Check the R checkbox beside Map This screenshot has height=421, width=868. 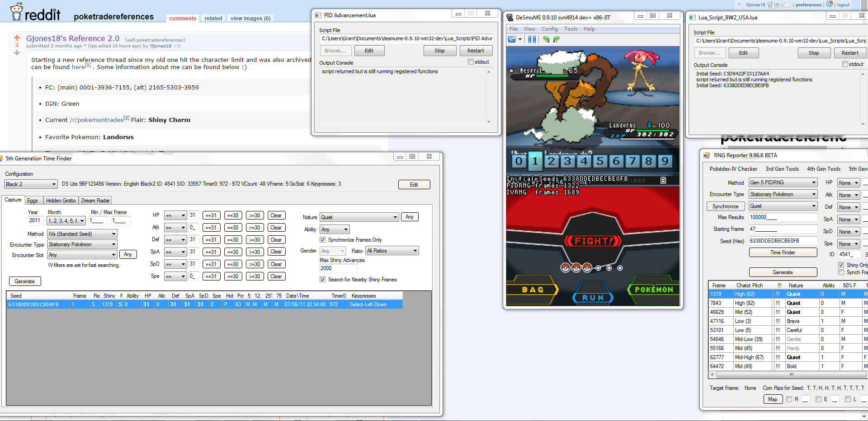[789, 399]
